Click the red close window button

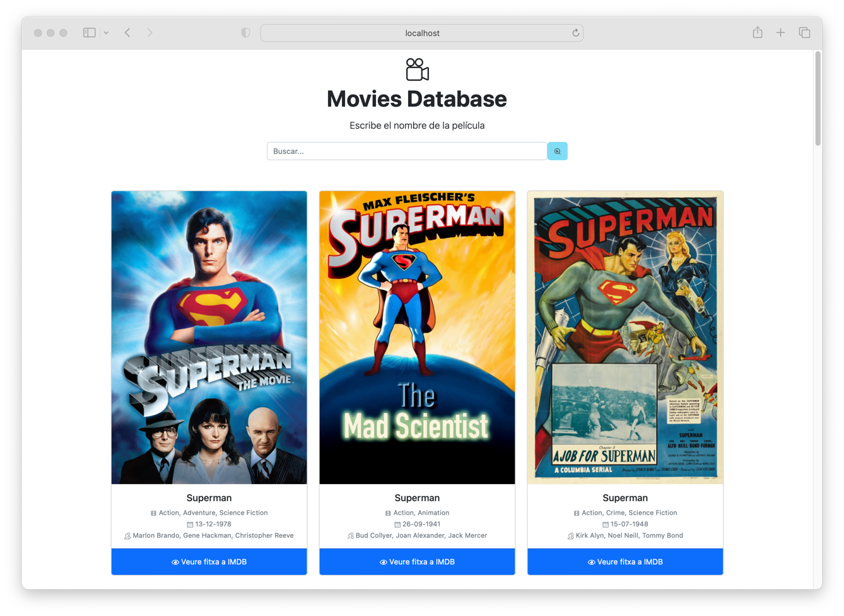(x=38, y=33)
